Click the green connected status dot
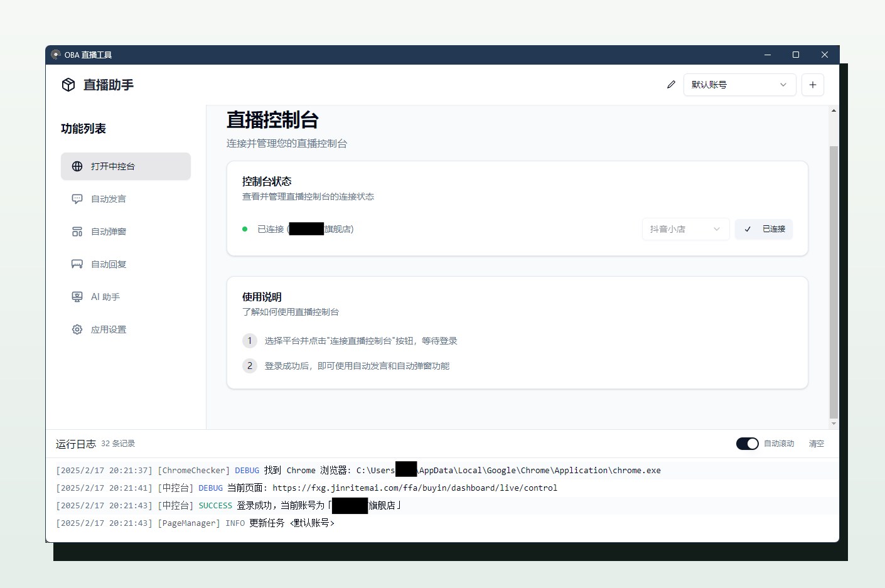Screen dimensions: 885x588 (x=245, y=229)
